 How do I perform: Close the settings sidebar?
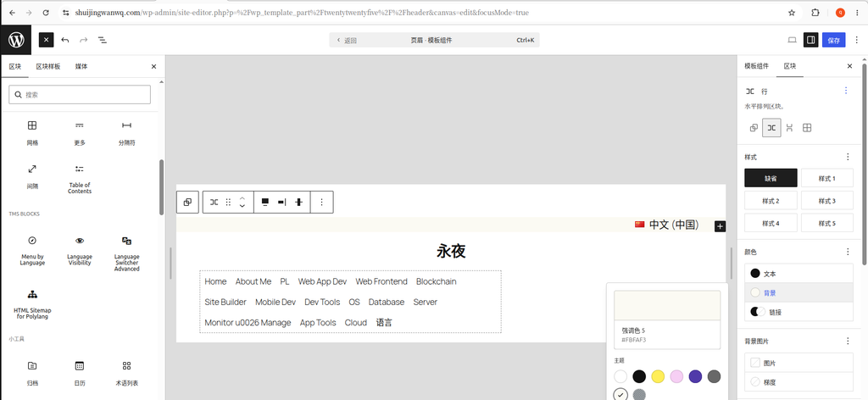[849, 66]
